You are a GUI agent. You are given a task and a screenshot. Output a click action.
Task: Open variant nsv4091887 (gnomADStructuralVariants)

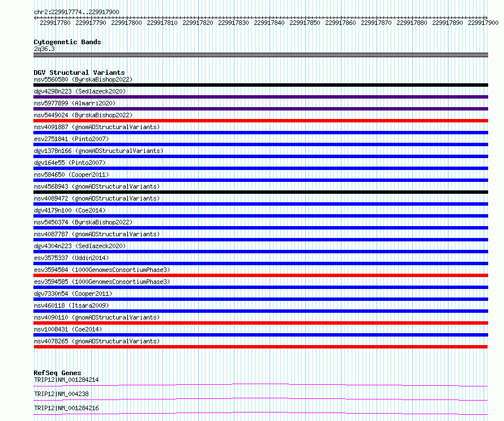(x=97, y=127)
